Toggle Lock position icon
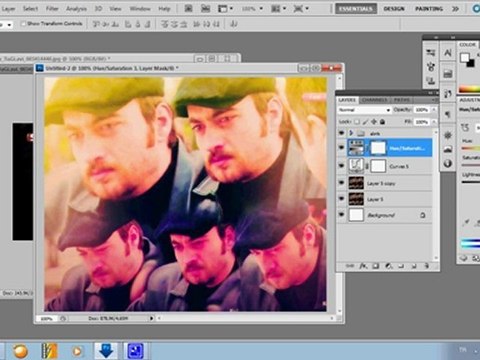Viewport: 480px width, 360px height. [x=374, y=122]
